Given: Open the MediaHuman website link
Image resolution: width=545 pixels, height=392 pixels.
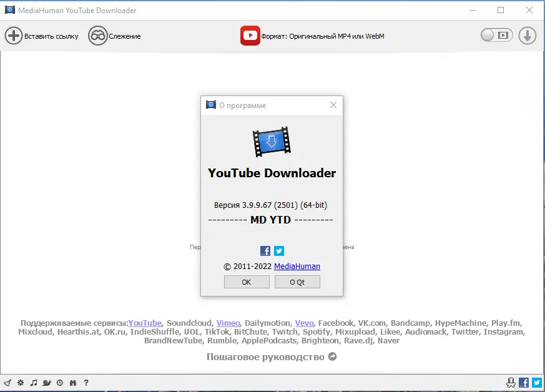Looking at the screenshot, I should click(297, 266).
